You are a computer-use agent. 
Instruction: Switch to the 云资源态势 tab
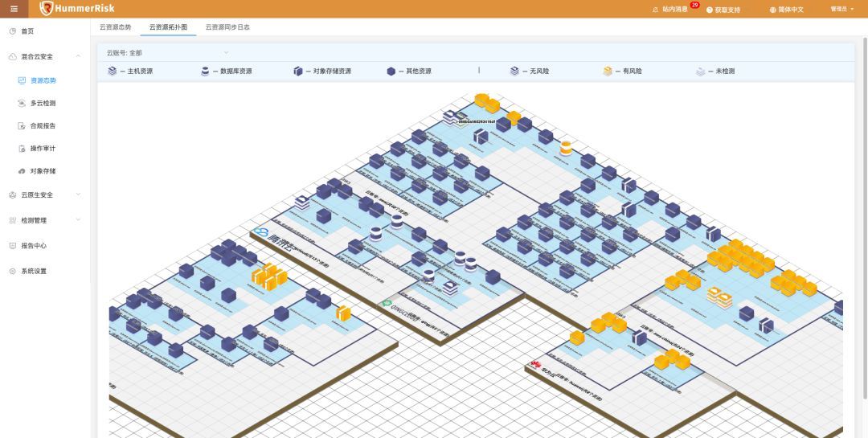click(115, 27)
